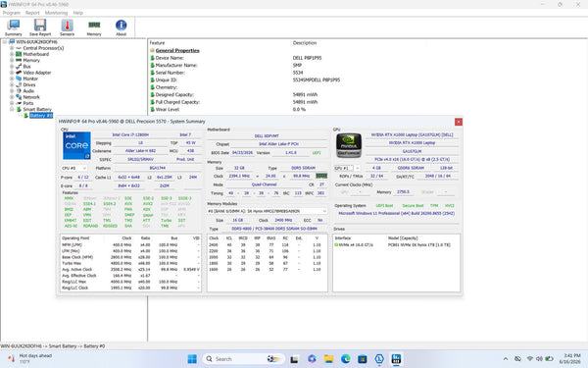This screenshot has width=588, height=368.
Task: Expand the Motherboard tree node
Action: [x=11, y=54]
